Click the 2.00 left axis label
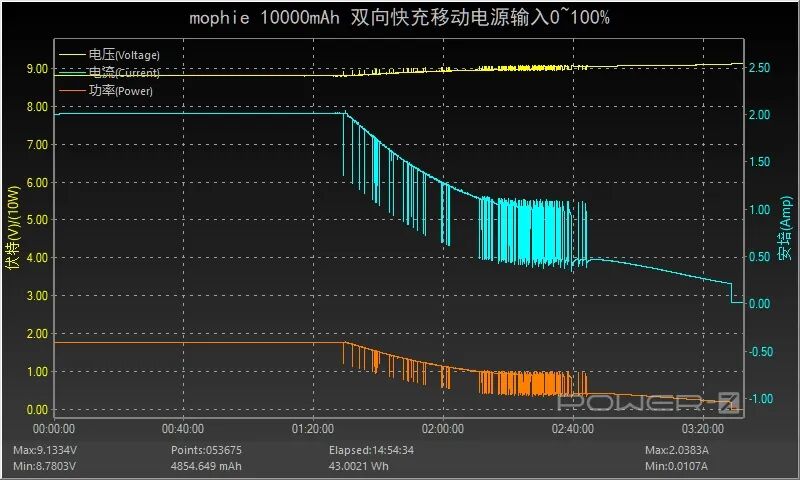The height and width of the screenshot is (480, 800). [x=37, y=334]
